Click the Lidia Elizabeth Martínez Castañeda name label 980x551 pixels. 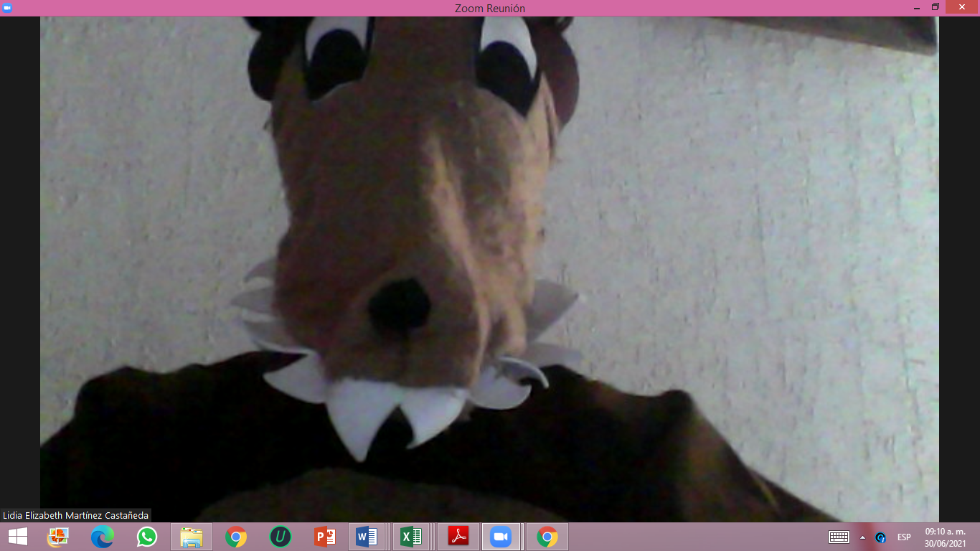[76, 515]
